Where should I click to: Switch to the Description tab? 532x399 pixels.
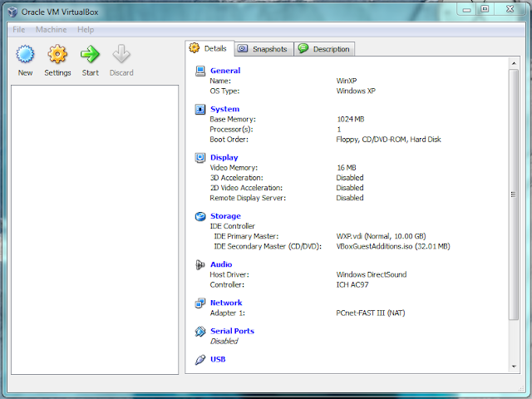point(324,49)
